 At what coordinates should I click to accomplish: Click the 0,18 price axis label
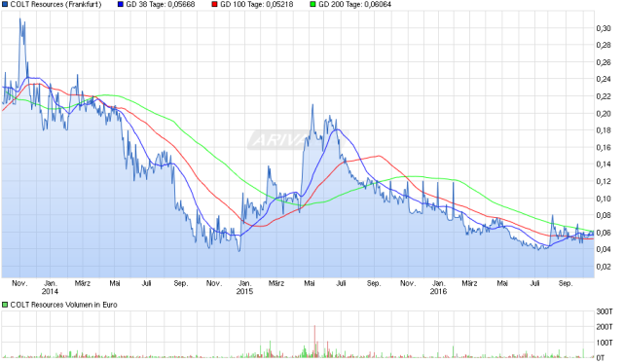(604, 130)
